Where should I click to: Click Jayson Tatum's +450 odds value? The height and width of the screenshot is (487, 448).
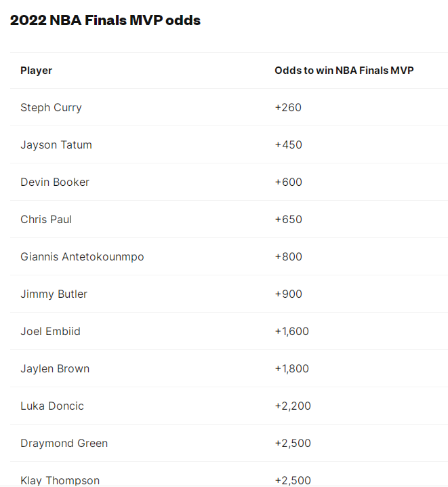point(289,144)
